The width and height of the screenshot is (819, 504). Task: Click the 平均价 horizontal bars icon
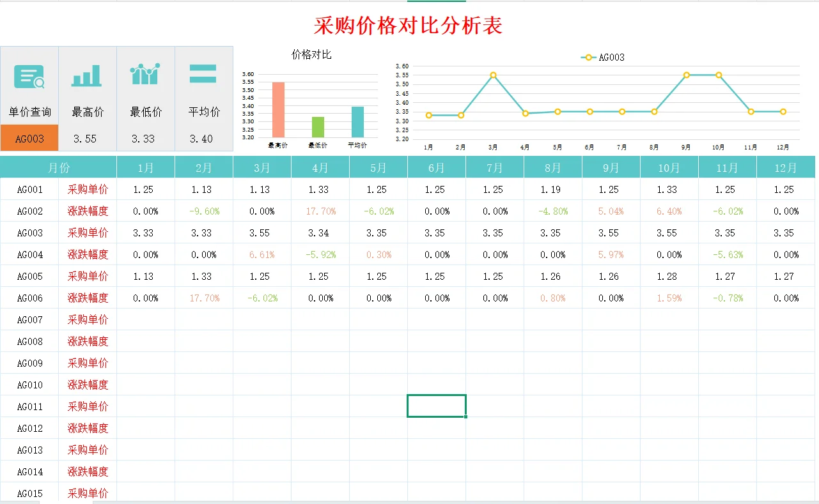coord(203,75)
